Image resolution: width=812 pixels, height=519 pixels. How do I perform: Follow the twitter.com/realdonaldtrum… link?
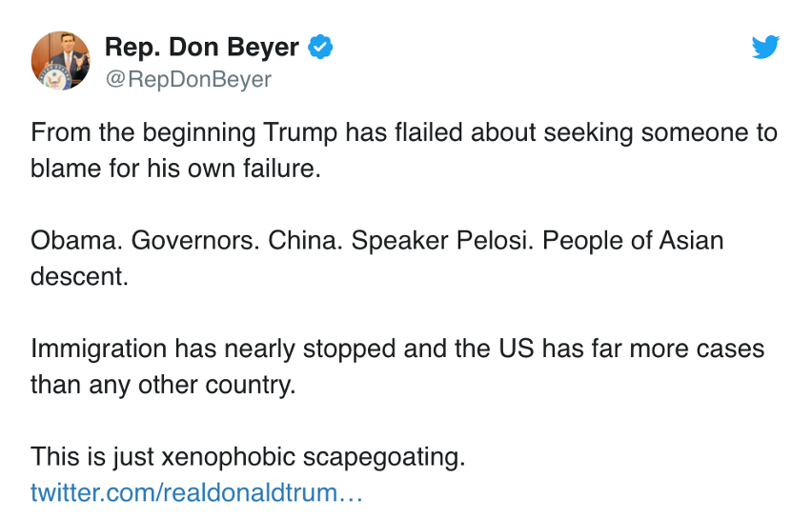(x=196, y=492)
